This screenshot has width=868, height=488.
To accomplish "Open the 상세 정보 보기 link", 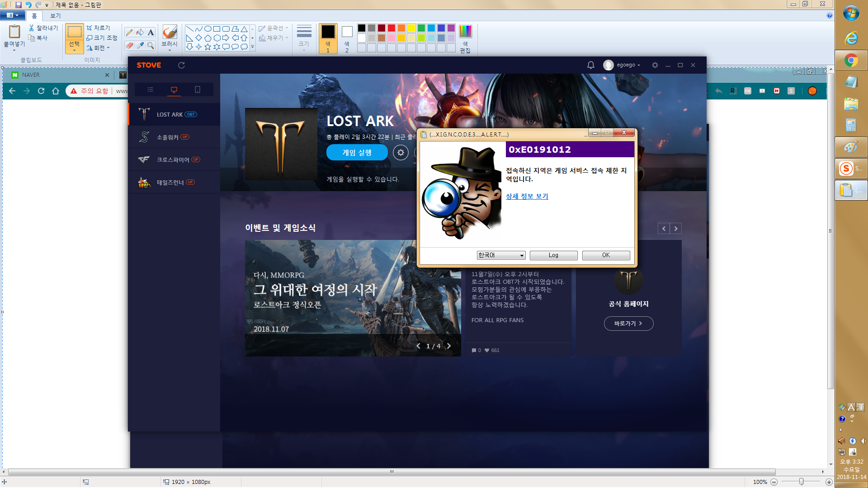I will (527, 196).
